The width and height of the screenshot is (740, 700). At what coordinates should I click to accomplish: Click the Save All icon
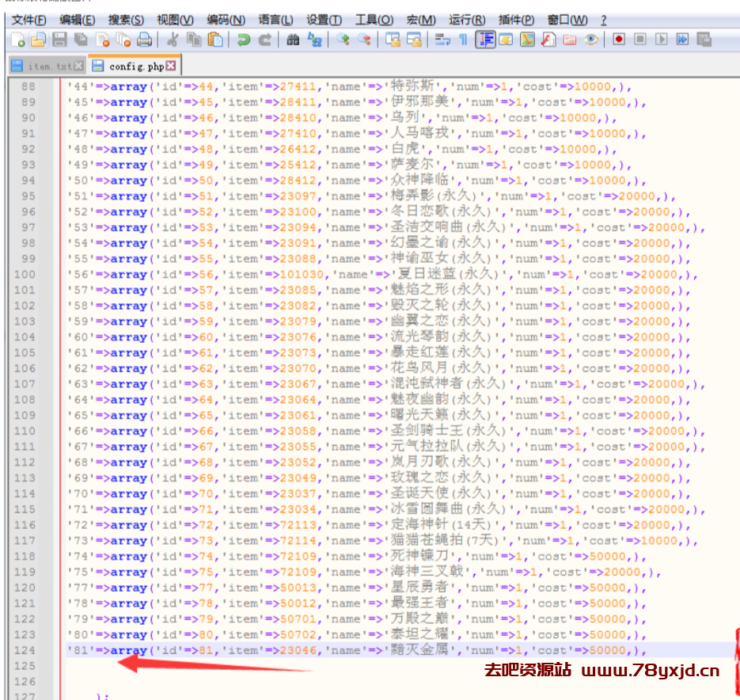tap(81, 40)
